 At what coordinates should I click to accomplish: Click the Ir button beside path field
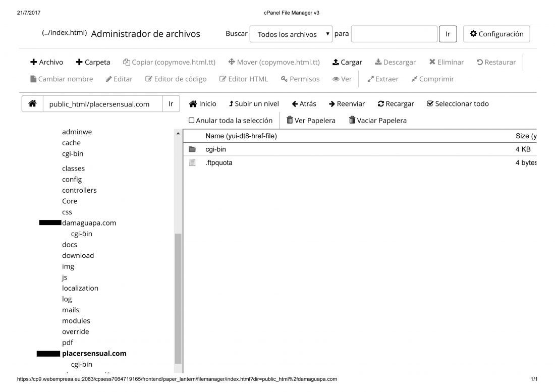coord(171,103)
